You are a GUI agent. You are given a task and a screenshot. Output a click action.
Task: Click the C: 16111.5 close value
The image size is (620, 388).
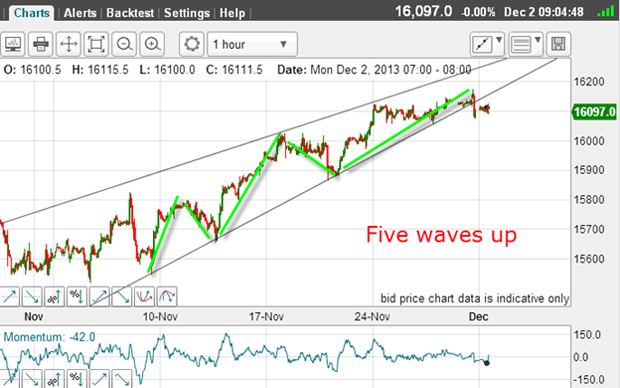(x=234, y=70)
